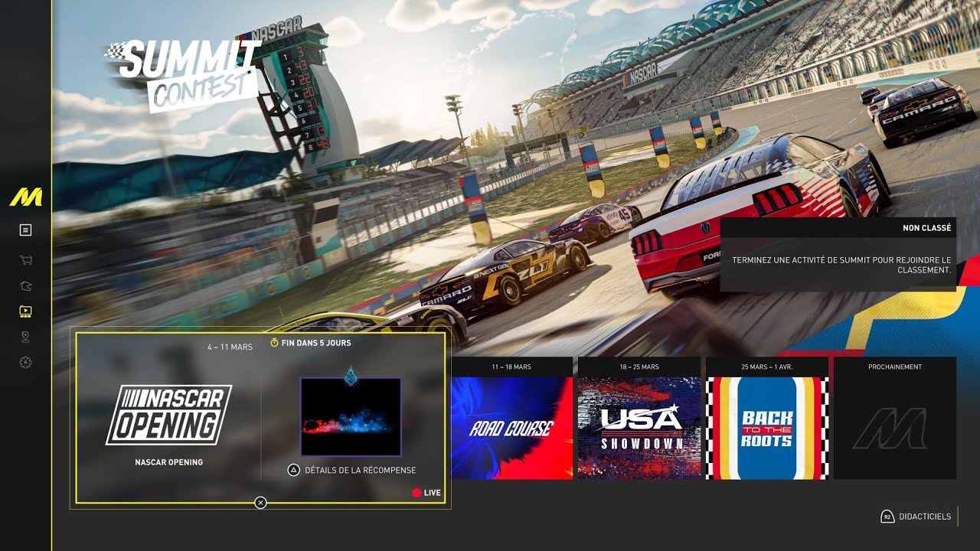Click the triangle button icon for reward details
This screenshot has height=551, width=980.
[x=293, y=470]
